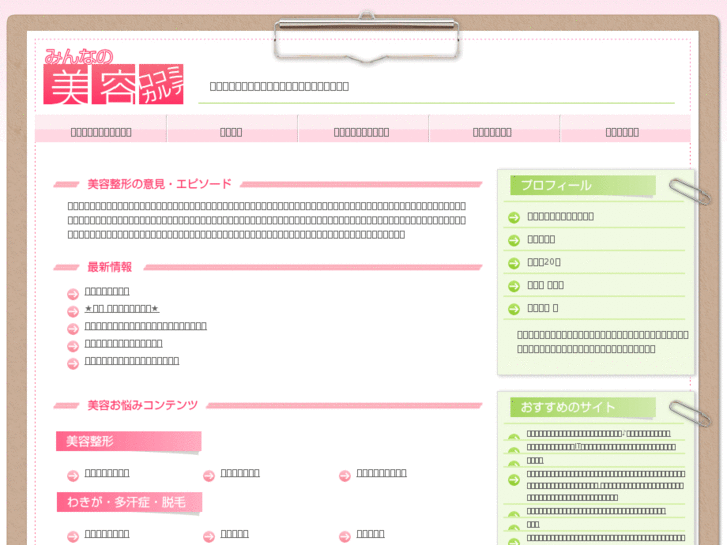Open the rightmost pink navigation menu item

(624, 129)
